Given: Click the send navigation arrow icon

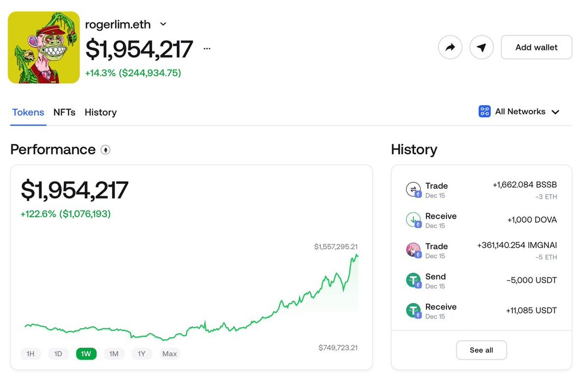Looking at the screenshot, I should 481,47.
